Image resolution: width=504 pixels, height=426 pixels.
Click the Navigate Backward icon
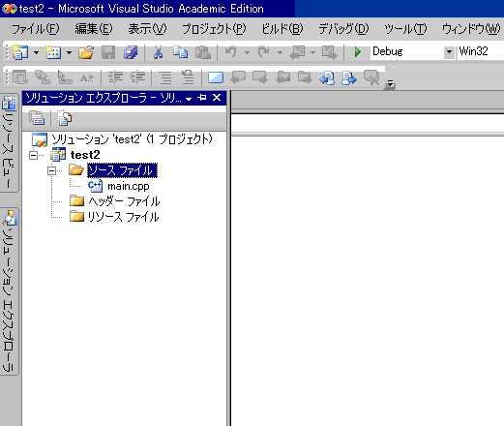coord(298,52)
